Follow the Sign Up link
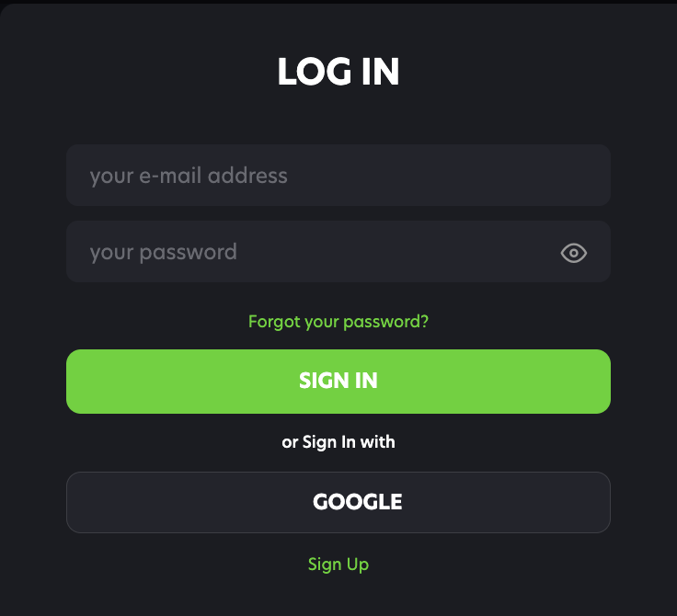The height and width of the screenshot is (616, 677). pos(338,565)
